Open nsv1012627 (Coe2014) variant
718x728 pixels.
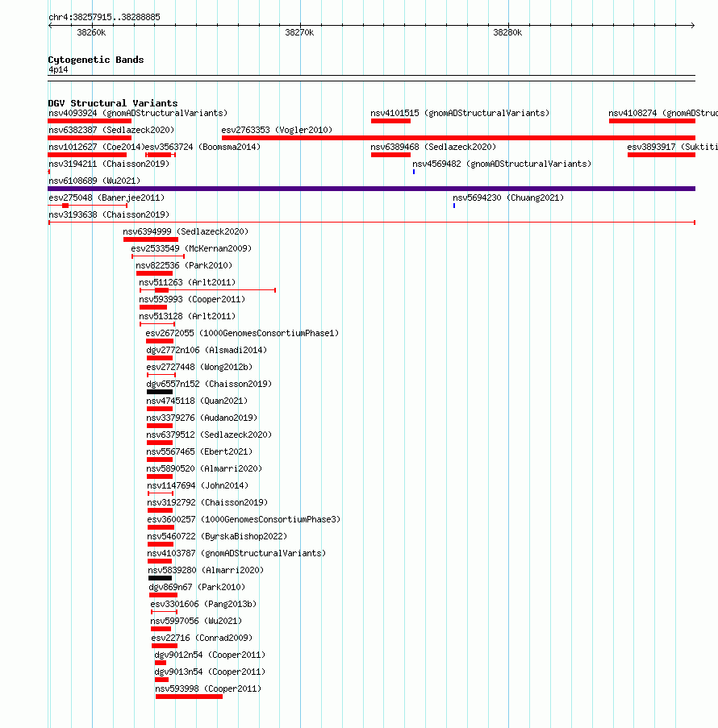point(97,147)
